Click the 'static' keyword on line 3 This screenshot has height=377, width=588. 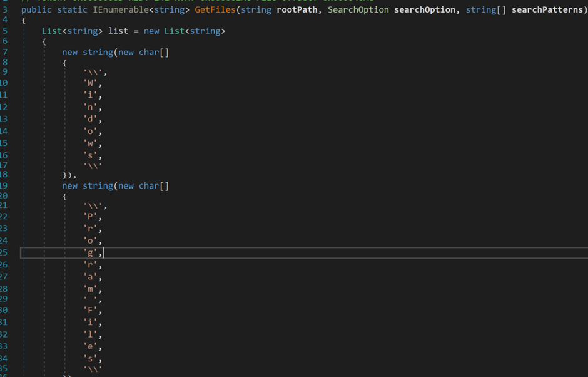tap(72, 10)
